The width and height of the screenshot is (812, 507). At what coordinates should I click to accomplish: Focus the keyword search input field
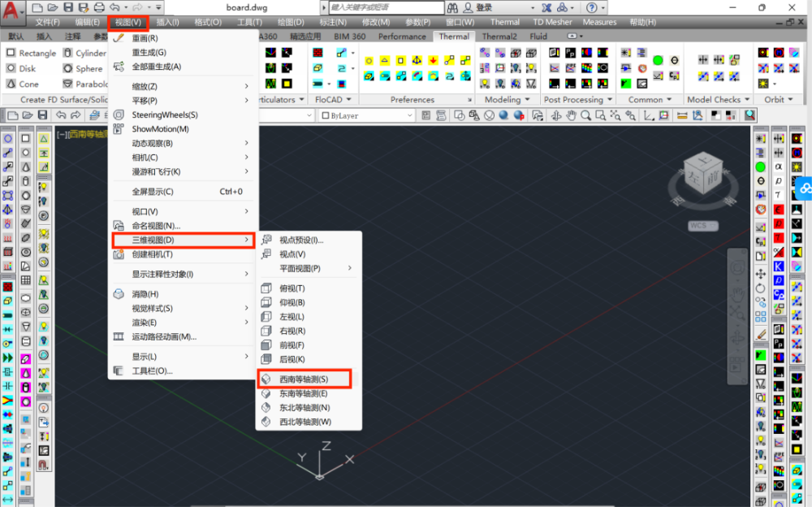click(x=387, y=7)
